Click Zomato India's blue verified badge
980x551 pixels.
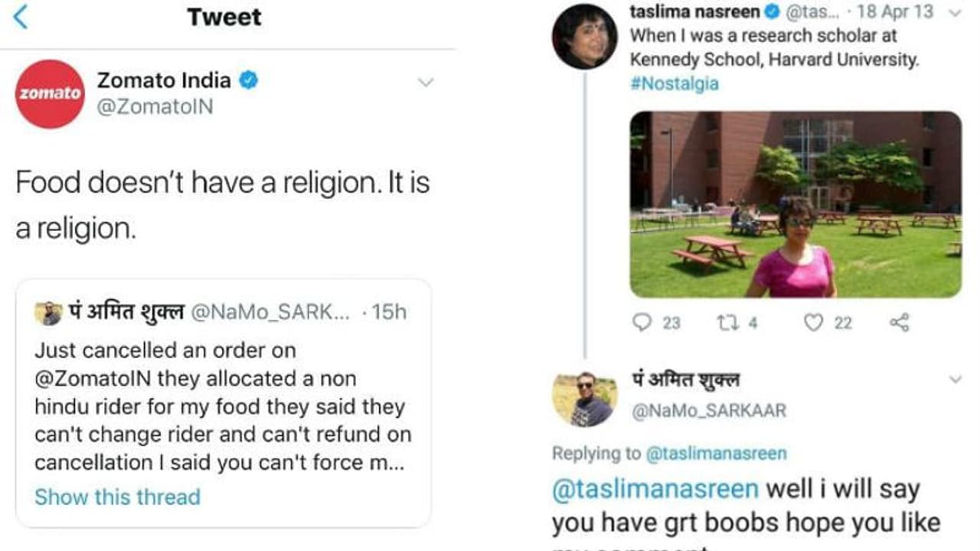coord(249,80)
